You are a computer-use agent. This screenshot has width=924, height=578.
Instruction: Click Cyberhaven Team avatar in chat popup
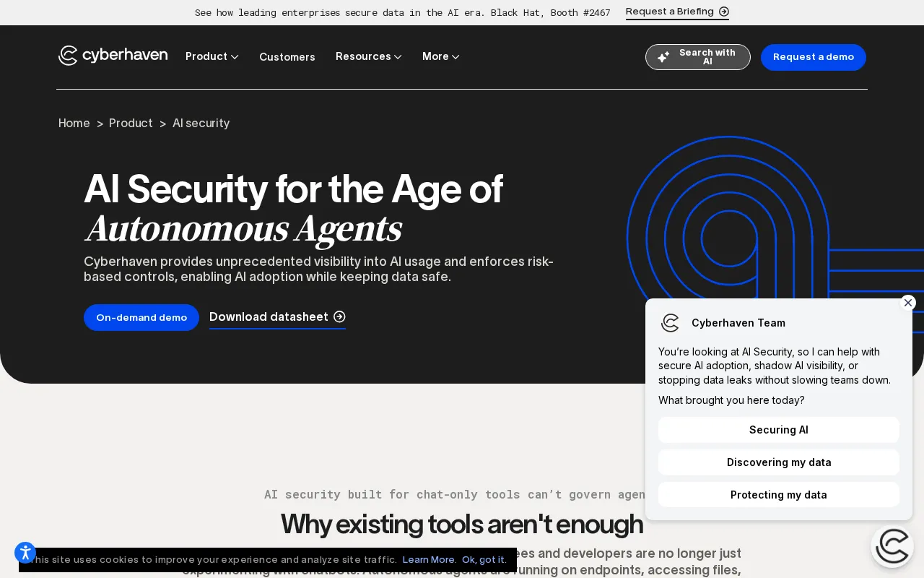670,323
